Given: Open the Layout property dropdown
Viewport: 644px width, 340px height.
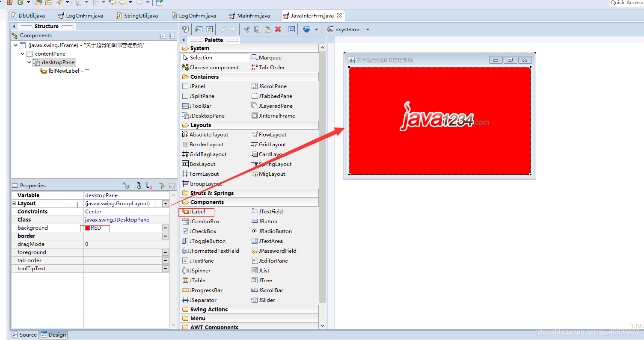Looking at the screenshot, I should [165, 203].
